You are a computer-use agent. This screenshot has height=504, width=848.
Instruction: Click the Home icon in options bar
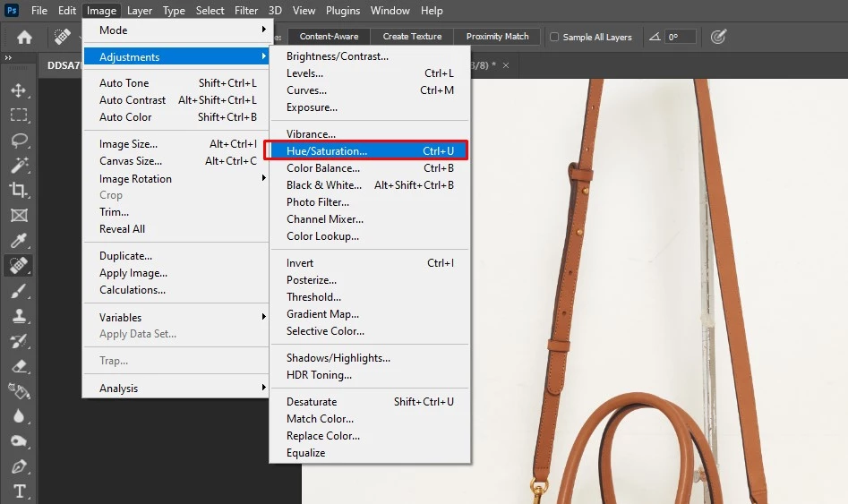(24, 37)
